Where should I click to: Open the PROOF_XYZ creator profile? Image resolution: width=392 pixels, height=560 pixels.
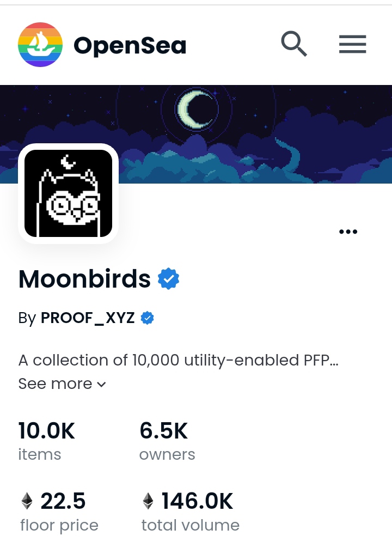[x=88, y=318]
